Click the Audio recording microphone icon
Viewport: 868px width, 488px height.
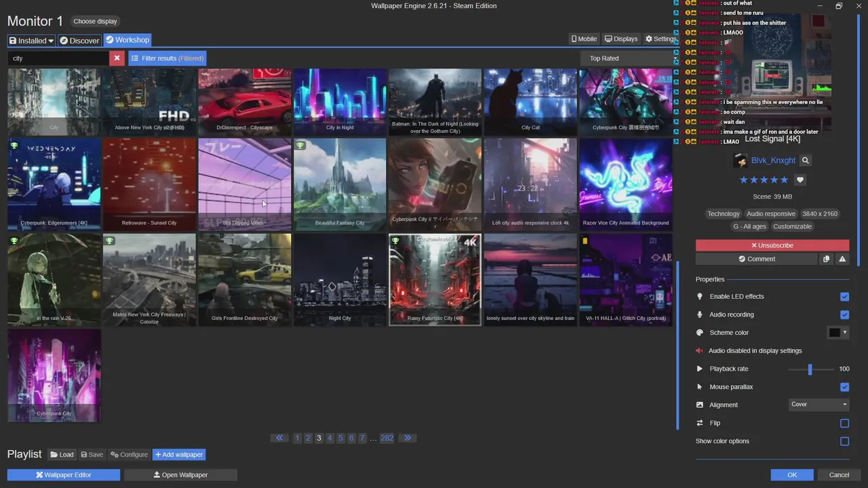(x=700, y=314)
